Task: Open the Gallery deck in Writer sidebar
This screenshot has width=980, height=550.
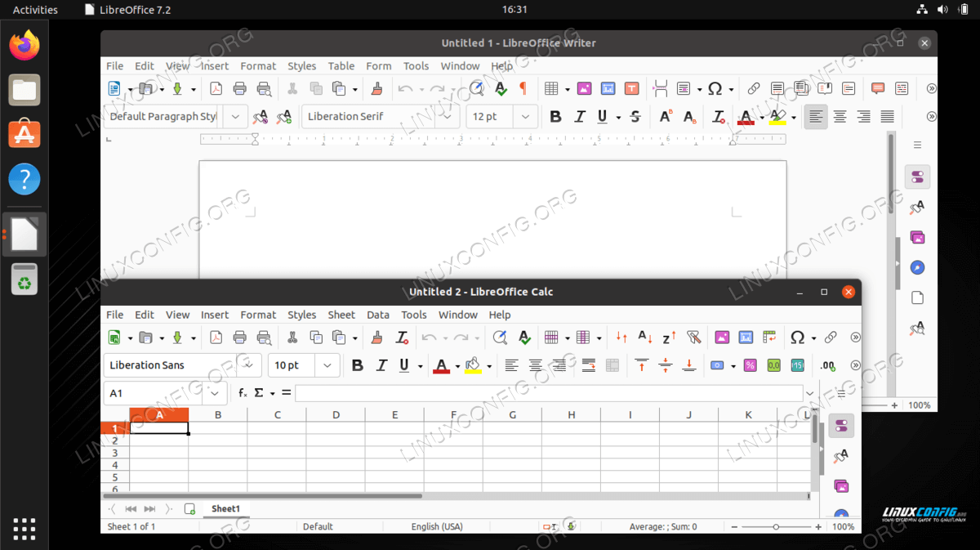Action: pyautogui.click(x=917, y=237)
